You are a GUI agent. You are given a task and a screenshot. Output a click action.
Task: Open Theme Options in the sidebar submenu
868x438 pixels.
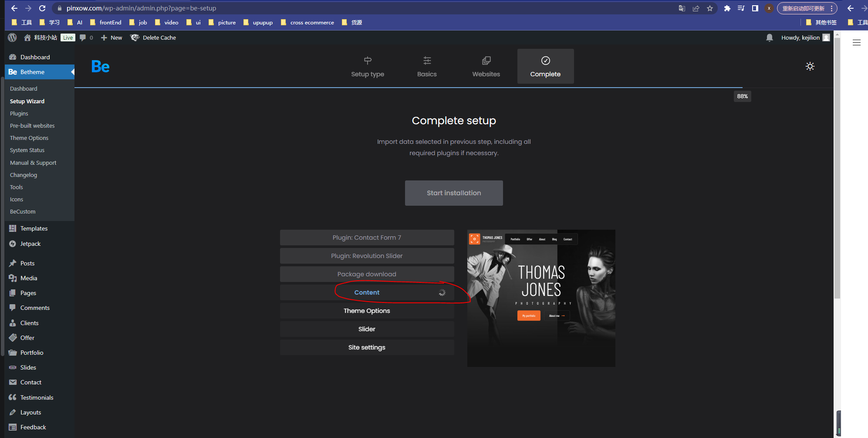pyautogui.click(x=29, y=138)
